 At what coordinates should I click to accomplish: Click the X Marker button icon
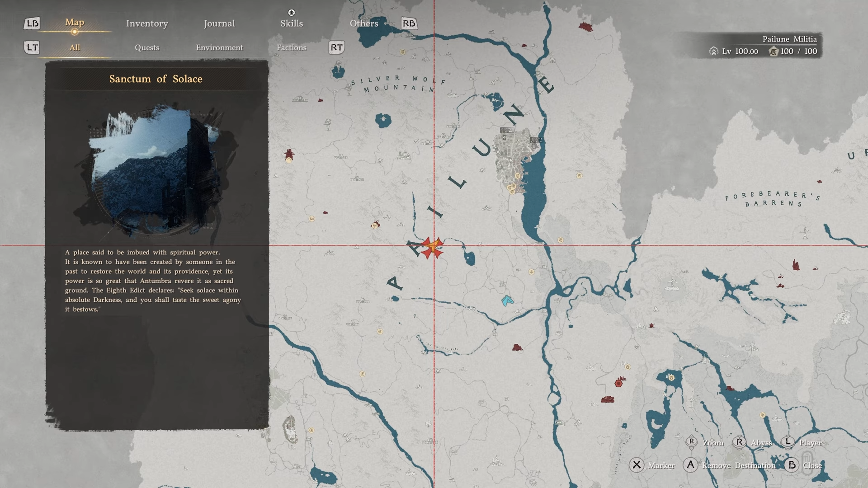(x=637, y=465)
